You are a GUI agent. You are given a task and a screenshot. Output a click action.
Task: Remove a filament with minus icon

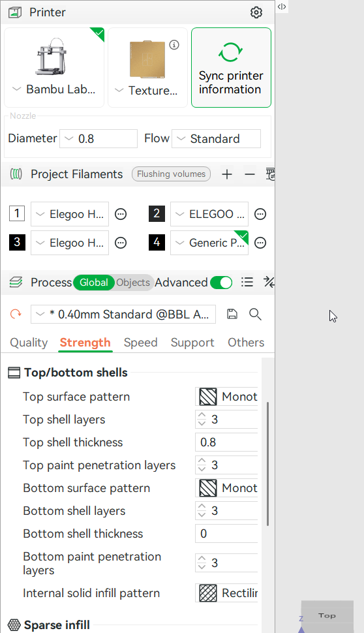tap(250, 174)
